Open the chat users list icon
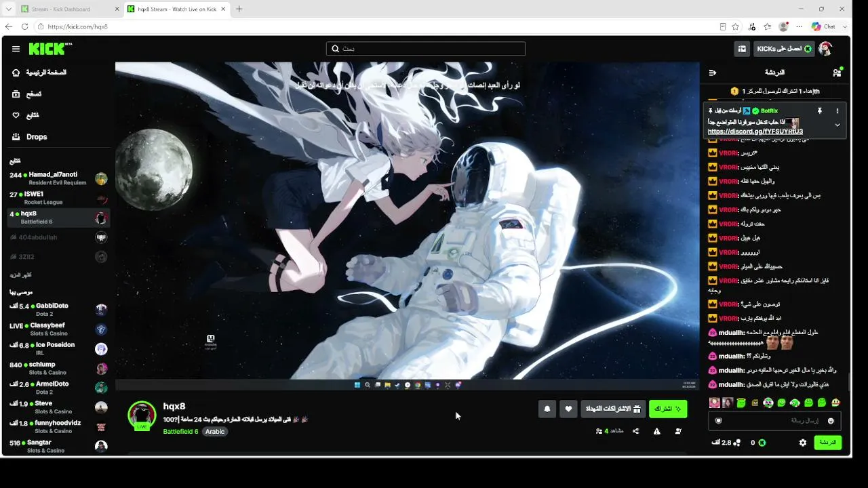Image resolution: width=868 pixels, height=488 pixels. pyautogui.click(x=837, y=73)
